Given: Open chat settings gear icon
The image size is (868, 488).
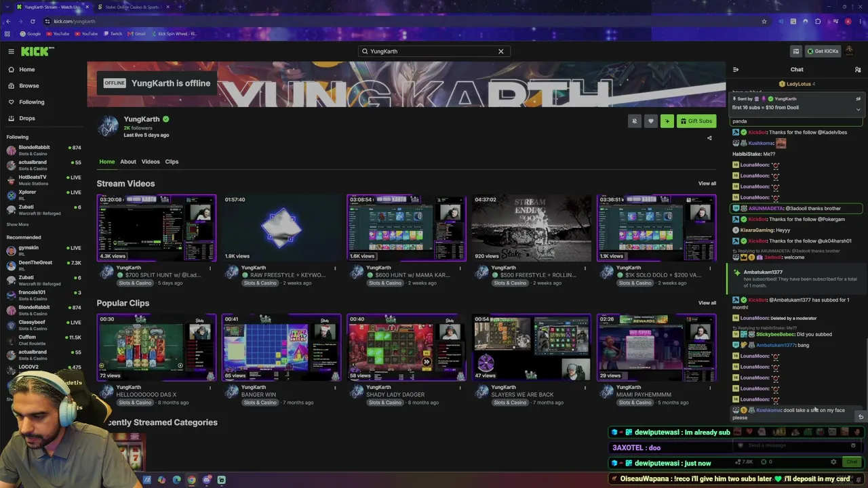Looking at the screenshot, I should 833,462.
